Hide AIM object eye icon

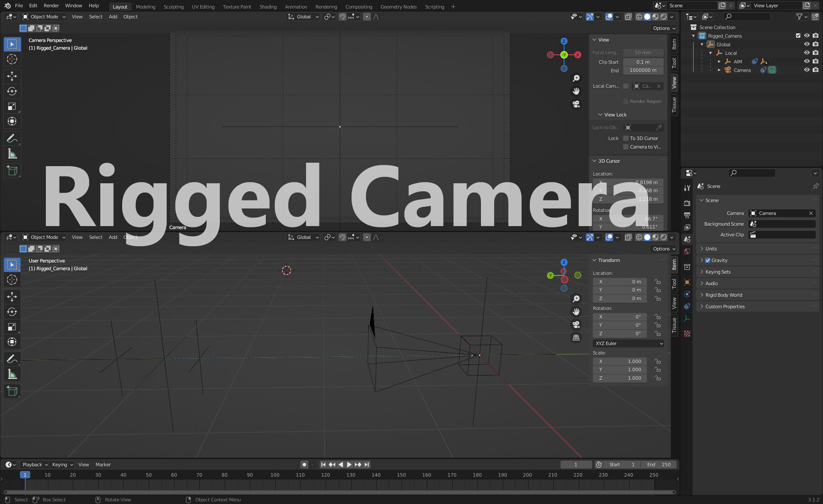click(807, 61)
